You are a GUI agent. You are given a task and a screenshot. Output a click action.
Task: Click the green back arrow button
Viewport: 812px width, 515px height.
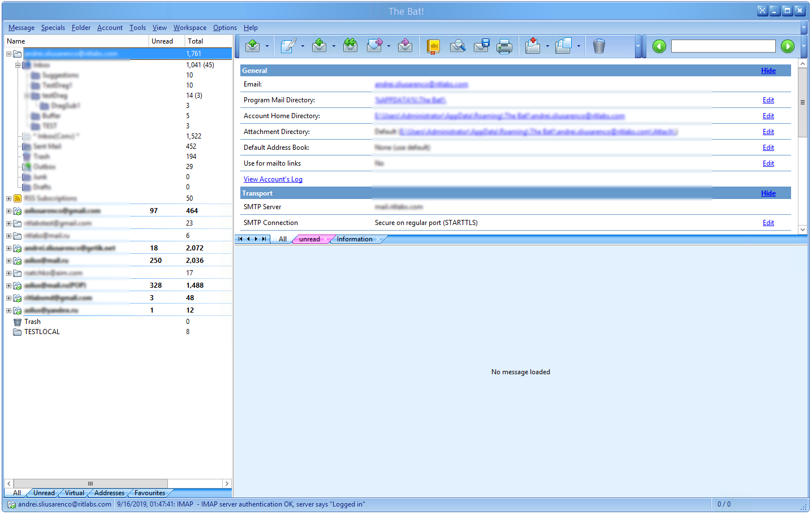tap(659, 46)
